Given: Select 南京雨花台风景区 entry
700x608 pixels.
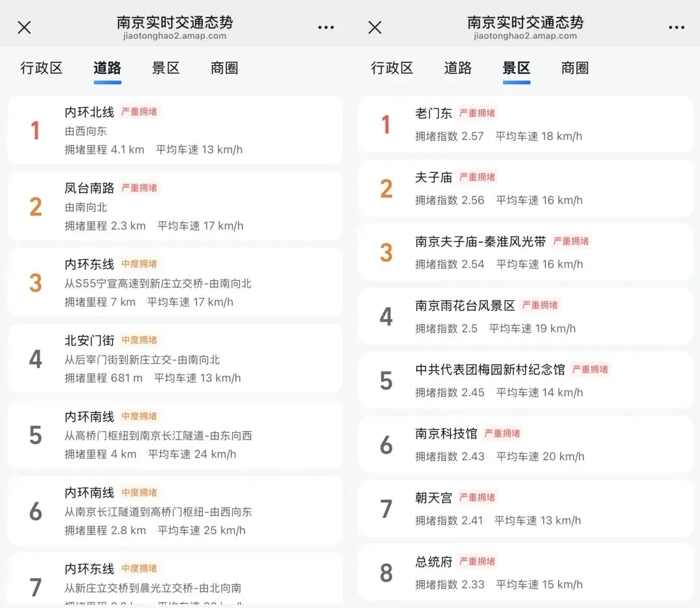Looking at the screenshot, I should [525, 316].
